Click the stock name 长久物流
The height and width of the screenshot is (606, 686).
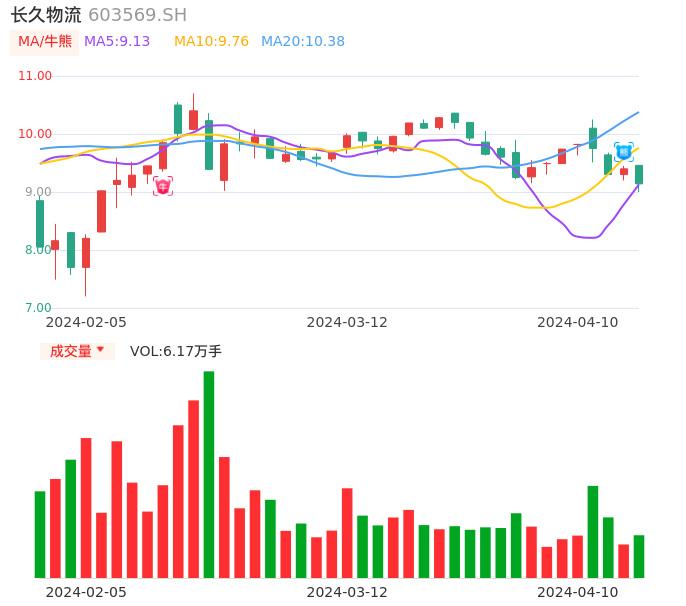coord(46,15)
